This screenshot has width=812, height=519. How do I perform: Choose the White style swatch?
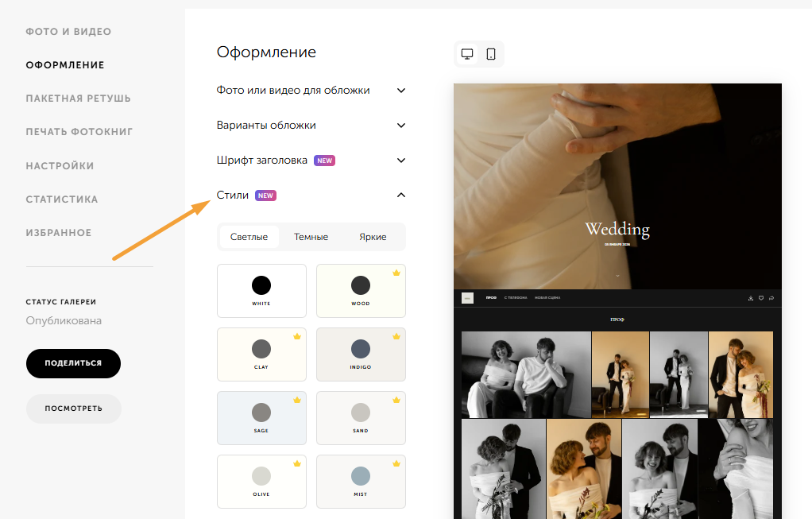[x=261, y=291]
